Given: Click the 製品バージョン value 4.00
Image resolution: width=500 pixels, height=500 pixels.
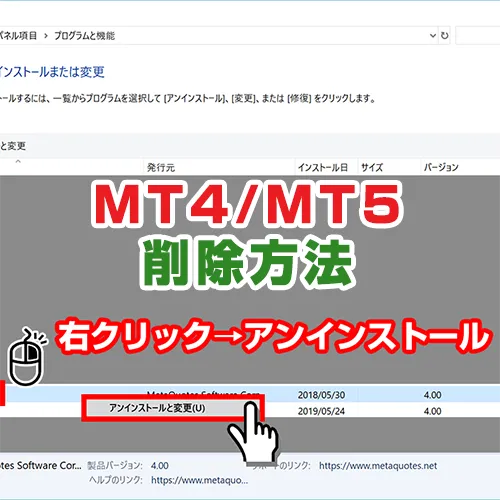Looking at the screenshot, I should (x=160, y=466).
